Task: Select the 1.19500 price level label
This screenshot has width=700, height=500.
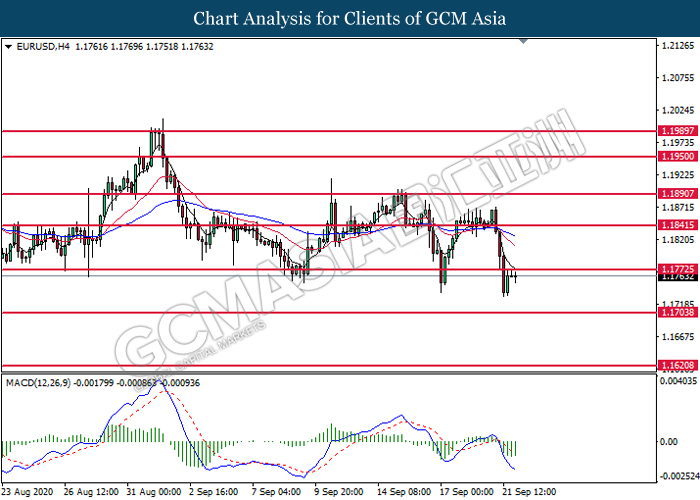Action: (678, 156)
